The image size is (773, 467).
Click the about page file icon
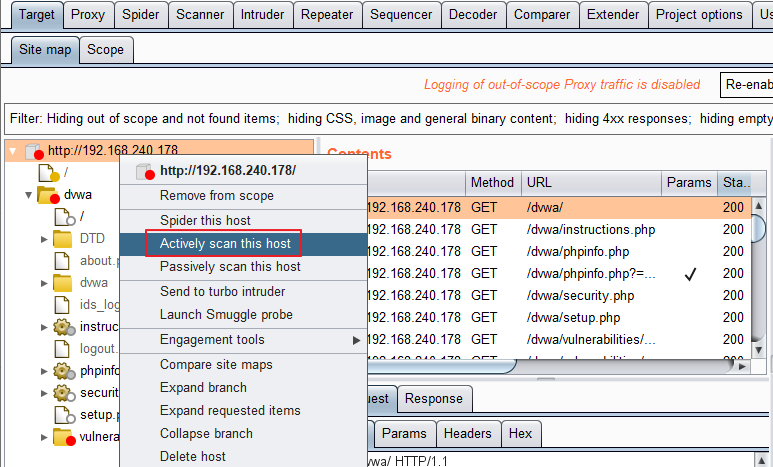click(x=62, y=261)
